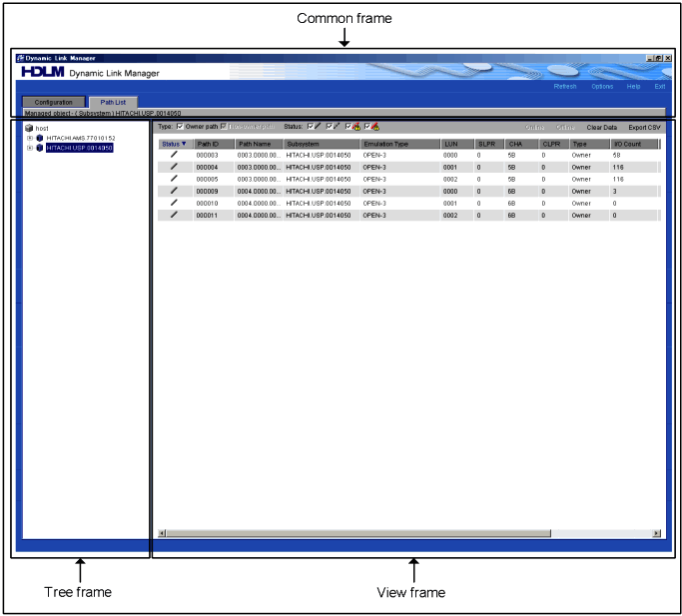This screenshot has height=616, width=682.
Task: Toggle the first Status filter checkbox
Action: 311,127
